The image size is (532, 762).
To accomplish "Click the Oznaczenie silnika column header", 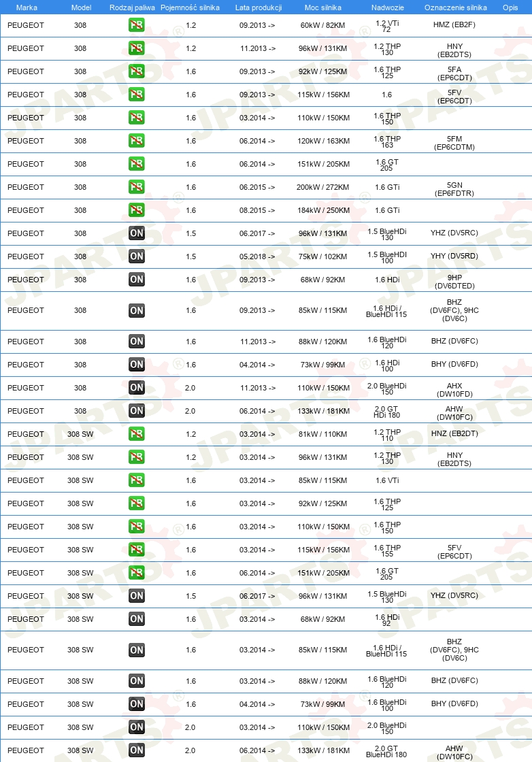I will tap(456, 7).
